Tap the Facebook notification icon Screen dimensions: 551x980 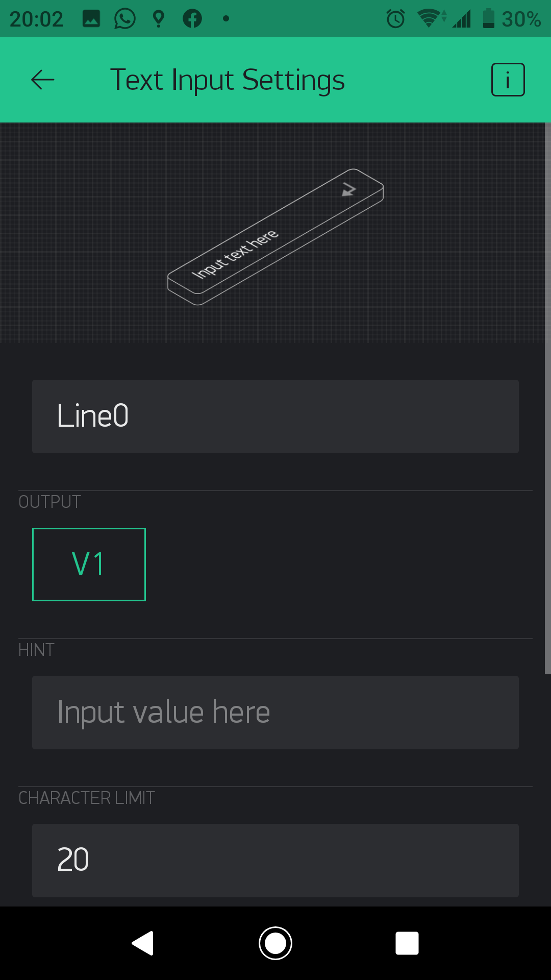click(192, 19)
